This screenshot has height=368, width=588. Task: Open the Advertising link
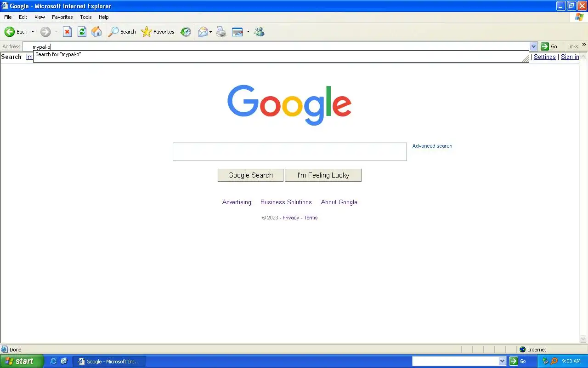pos(237,202)
